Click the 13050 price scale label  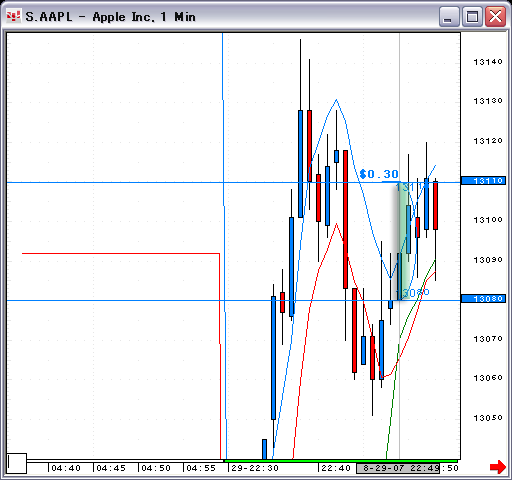click(488, 418)
